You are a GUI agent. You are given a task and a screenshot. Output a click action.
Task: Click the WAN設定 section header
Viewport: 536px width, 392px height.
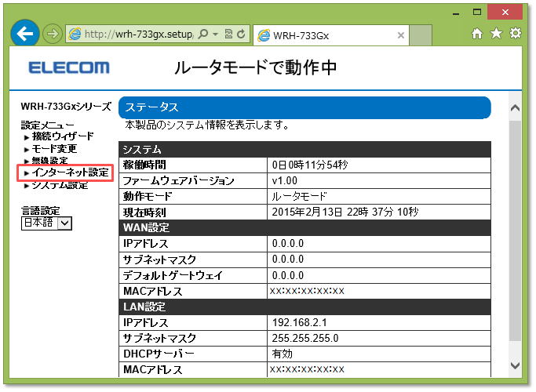coord(304,228)
